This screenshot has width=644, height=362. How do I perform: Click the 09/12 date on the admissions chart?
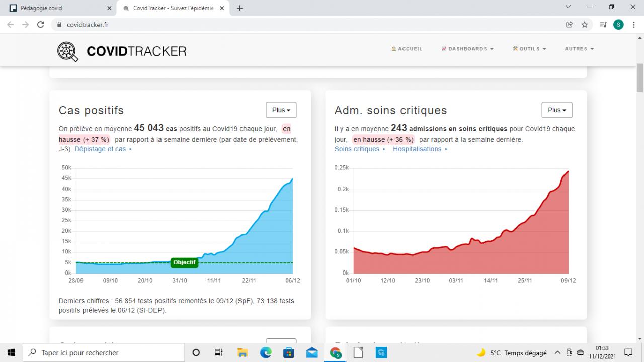coord(569,280)
